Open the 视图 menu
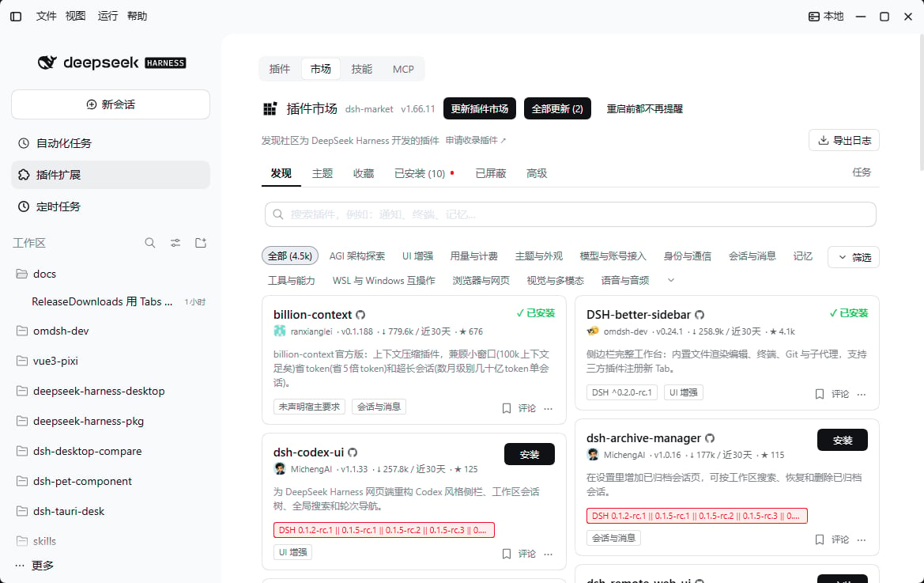 tap(75, 17)
